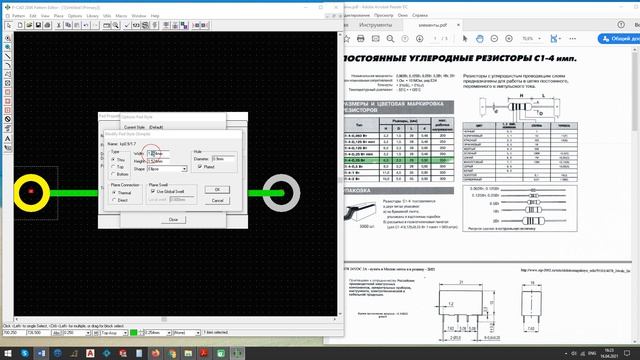This screenshot has height=360, width=640.
Task: Create a new pattern file with New icon
Action: [20, 25]
